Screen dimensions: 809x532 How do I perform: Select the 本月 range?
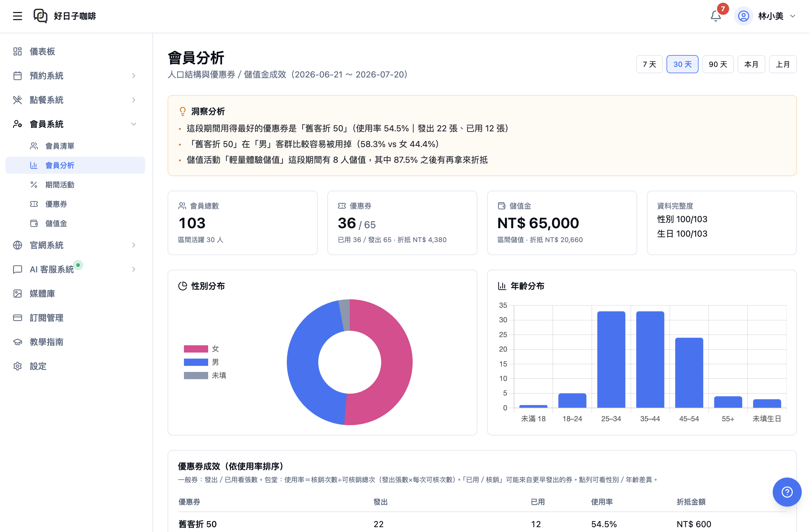(751, 64)
